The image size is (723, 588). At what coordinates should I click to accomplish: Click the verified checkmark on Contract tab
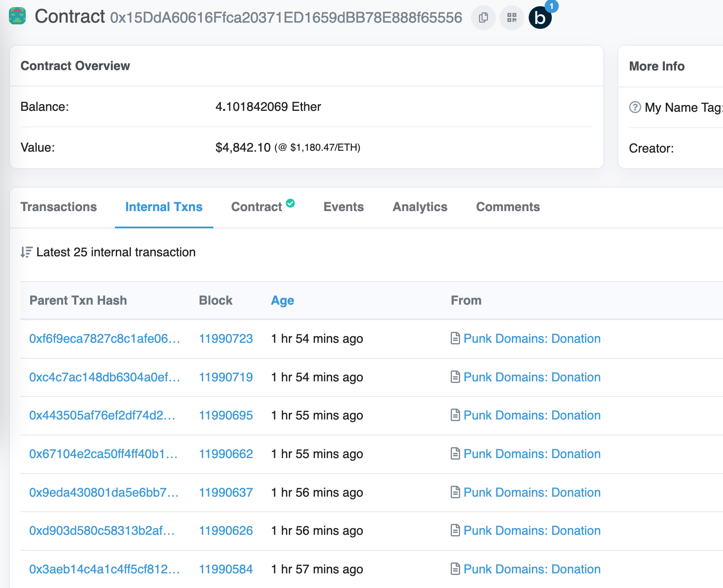[291, 203]
